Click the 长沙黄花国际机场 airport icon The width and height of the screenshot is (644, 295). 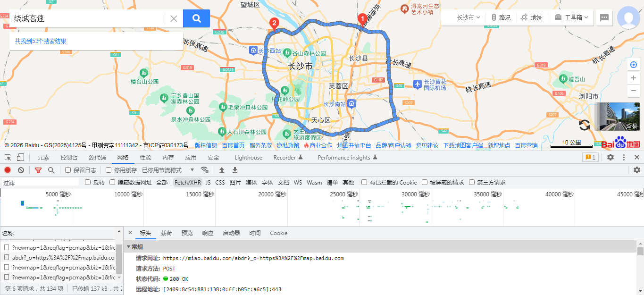point(417,84)
